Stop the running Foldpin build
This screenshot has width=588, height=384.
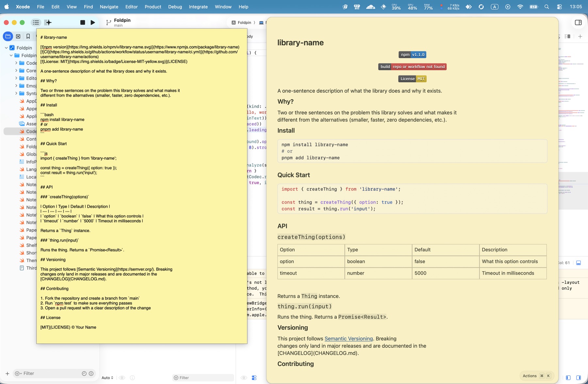(x=83, y=23)
